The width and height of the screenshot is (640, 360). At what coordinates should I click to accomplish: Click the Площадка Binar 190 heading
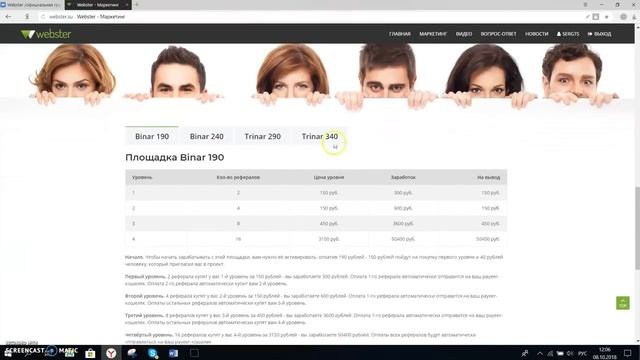click(175, 157)
